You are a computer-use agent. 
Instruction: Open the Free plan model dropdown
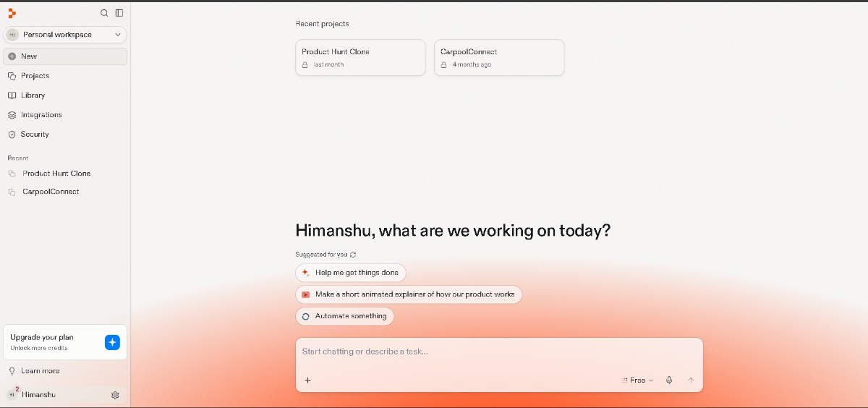pyautogui.click(x=637, y=381)
